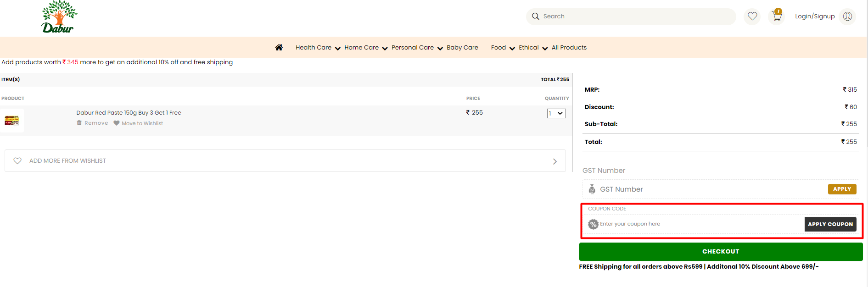Expand the Ethical dropdown arrow
Image resolution: width=868 pixels, height=287 pixels.
545,49
